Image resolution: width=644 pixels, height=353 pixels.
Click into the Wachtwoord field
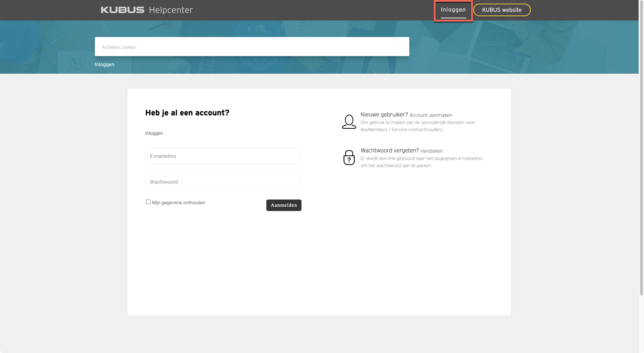pyautogui.click(x=223, y=182)
